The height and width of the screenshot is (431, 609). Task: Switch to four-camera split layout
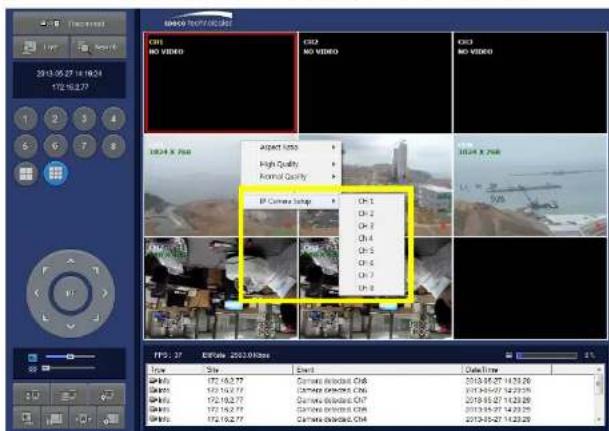click(x=26, y=174)
